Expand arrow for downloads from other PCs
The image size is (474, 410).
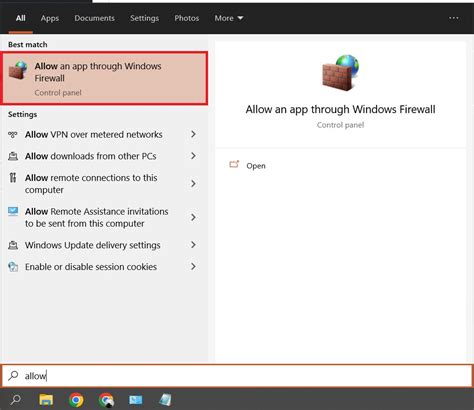193,156
